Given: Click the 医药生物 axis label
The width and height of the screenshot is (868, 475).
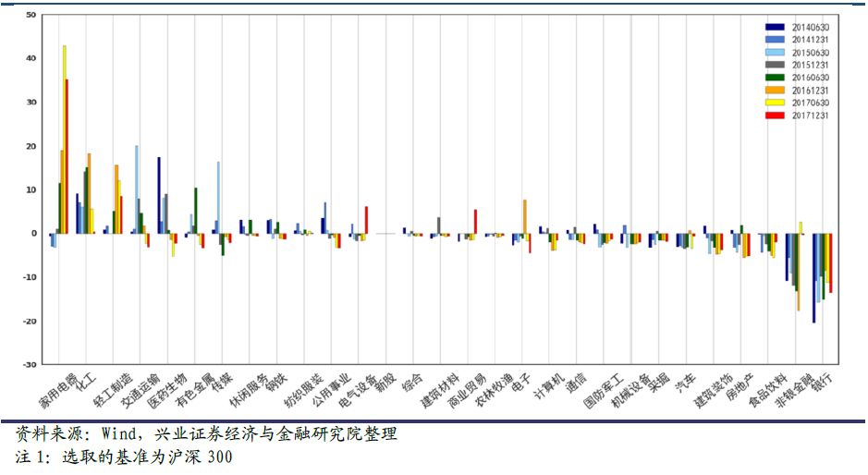Looking at the screenshot, I should pos(167,390).
